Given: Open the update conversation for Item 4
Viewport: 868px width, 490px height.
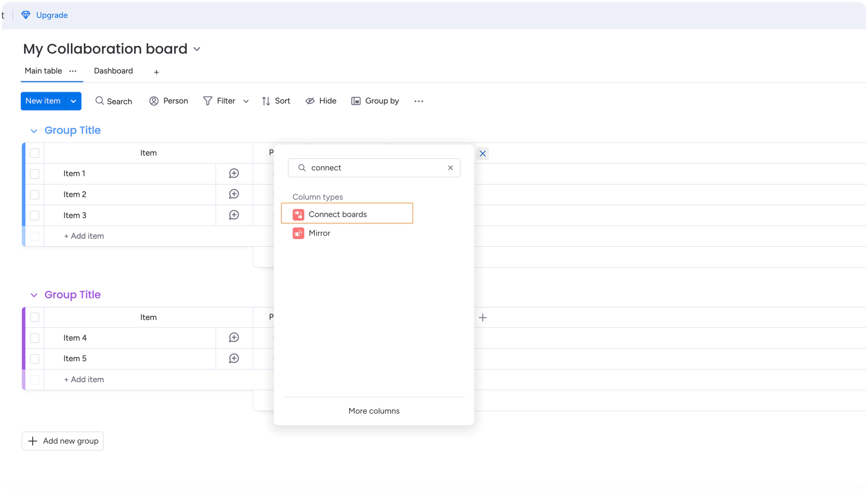Looking at the screenshot, I should point(234,338).
